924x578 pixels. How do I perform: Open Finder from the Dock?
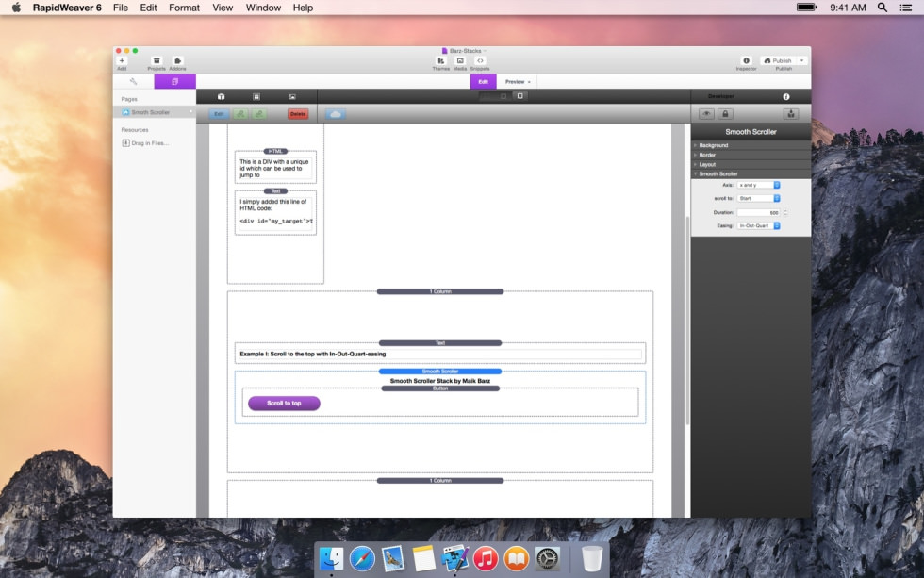pyautogui.click(x=331, y=558)
